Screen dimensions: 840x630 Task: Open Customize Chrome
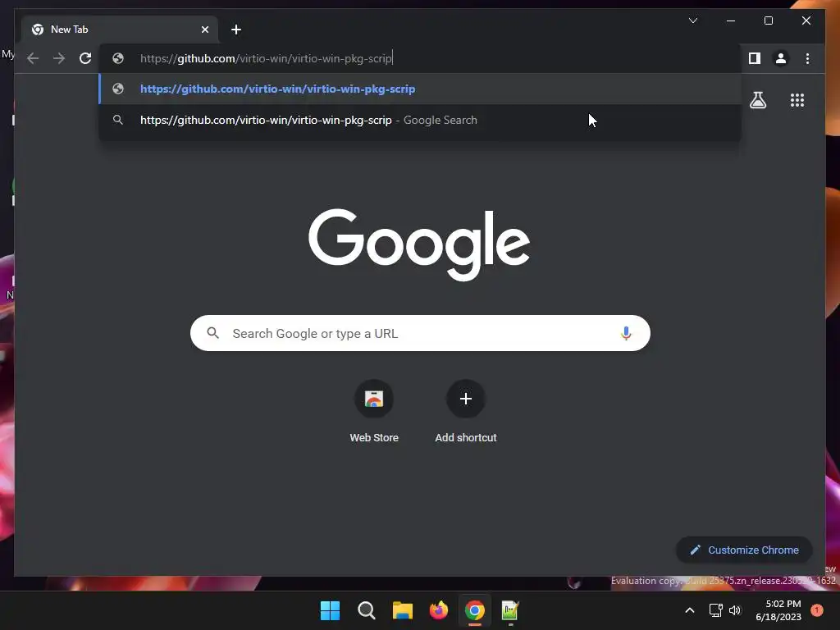pos(744,550)
